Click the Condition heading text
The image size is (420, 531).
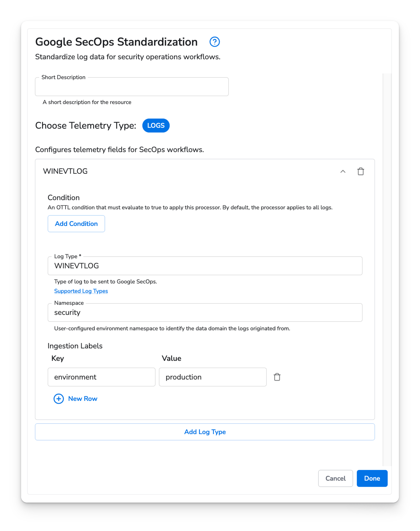64,198
